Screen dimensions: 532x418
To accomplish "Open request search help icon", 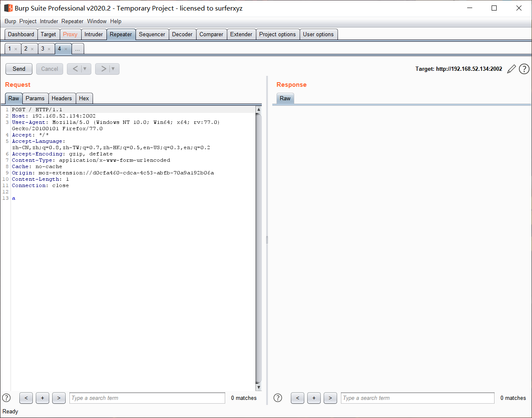I will pos(6,398).
